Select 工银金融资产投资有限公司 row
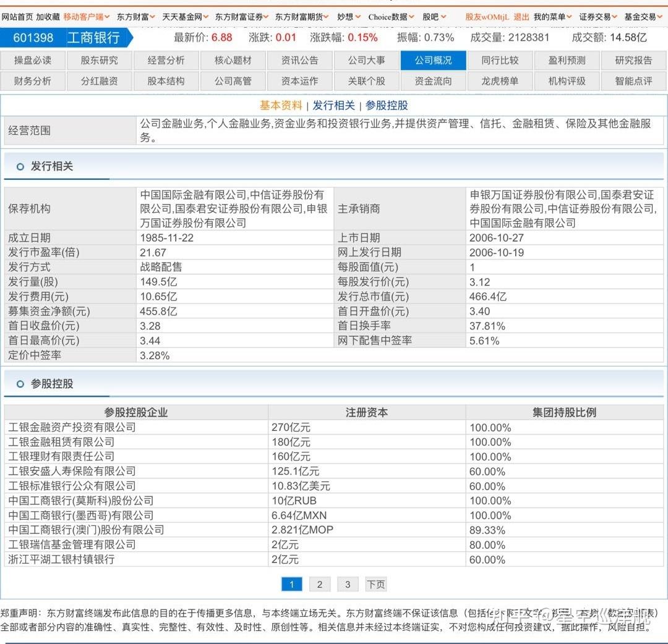 [x=333, y=427]
